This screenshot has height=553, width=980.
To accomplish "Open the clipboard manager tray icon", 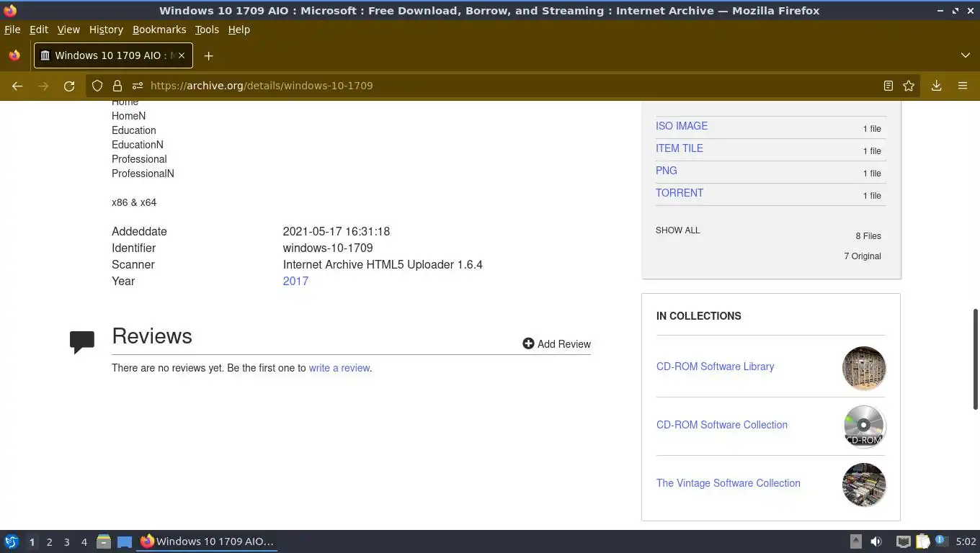I will 923,541.
